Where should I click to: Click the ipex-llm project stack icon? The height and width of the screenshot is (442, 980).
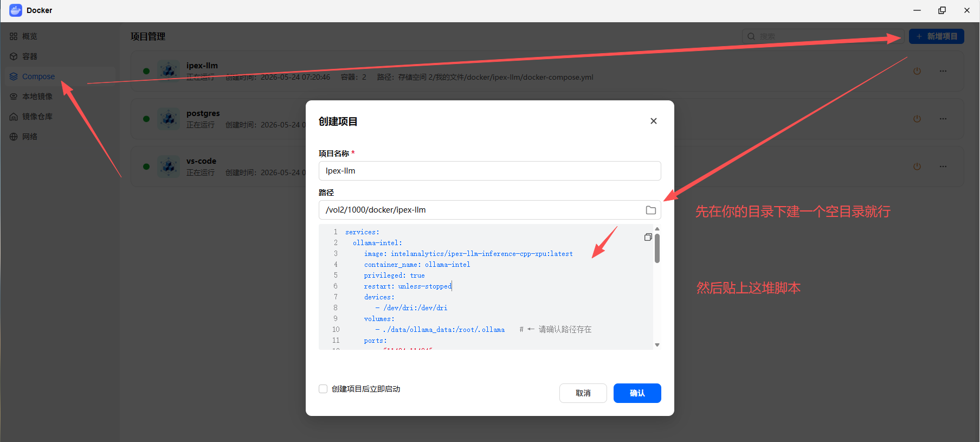tap(169, 71)
